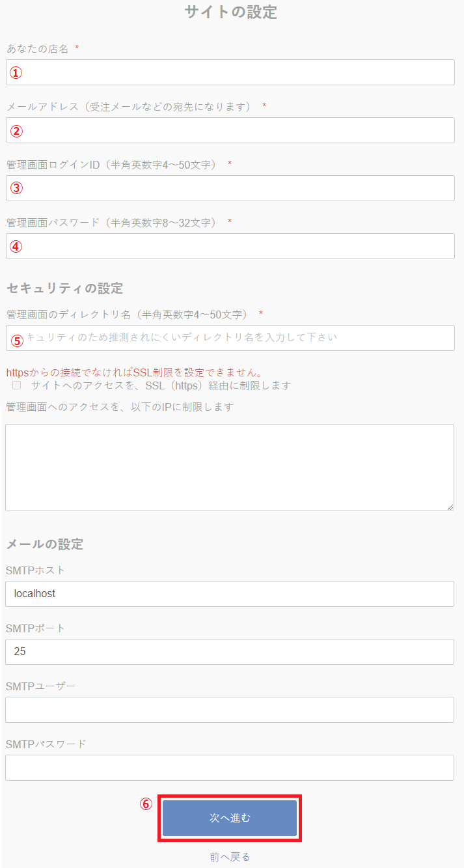Click the SMTPポート field showing 25
This screenshot has width=464, height=868.
click(229, 652)
